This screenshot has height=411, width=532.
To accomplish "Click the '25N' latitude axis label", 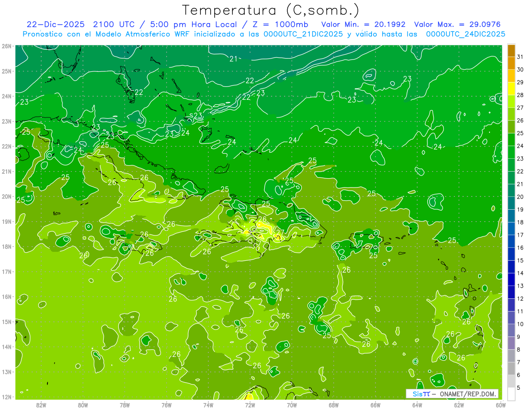I will click(7, 71).
